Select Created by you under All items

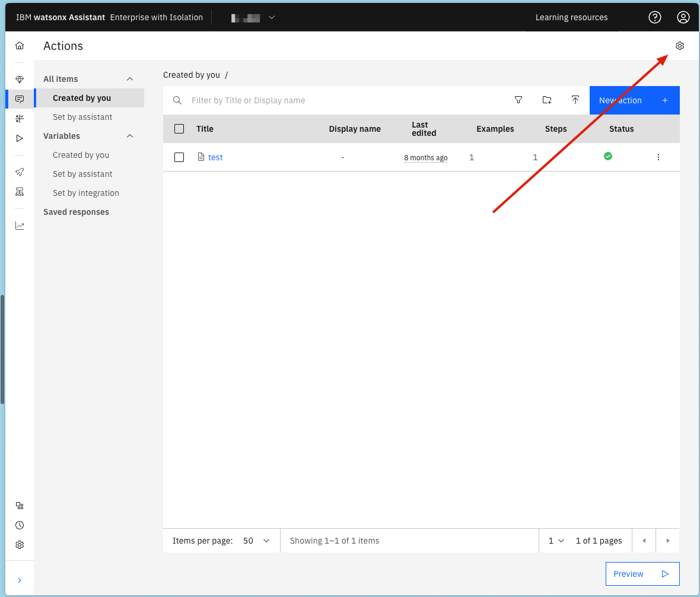click(90, 98)
